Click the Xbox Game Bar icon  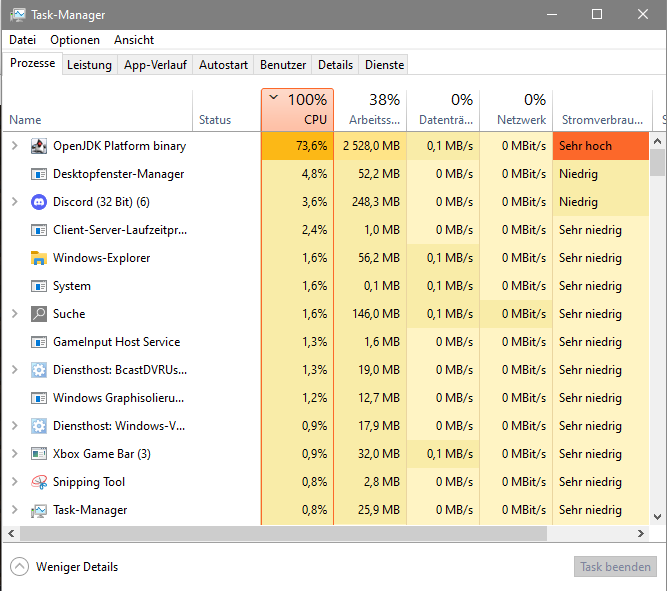pos(39,454)
